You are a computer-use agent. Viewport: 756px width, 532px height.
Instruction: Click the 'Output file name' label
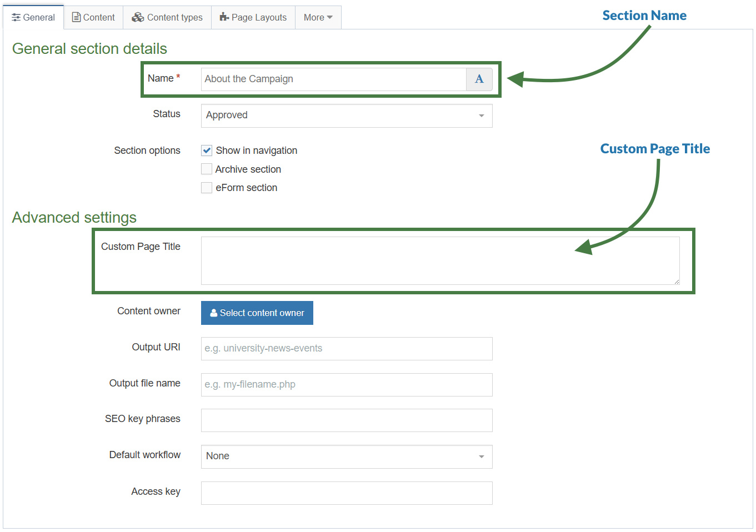(145, 383)
